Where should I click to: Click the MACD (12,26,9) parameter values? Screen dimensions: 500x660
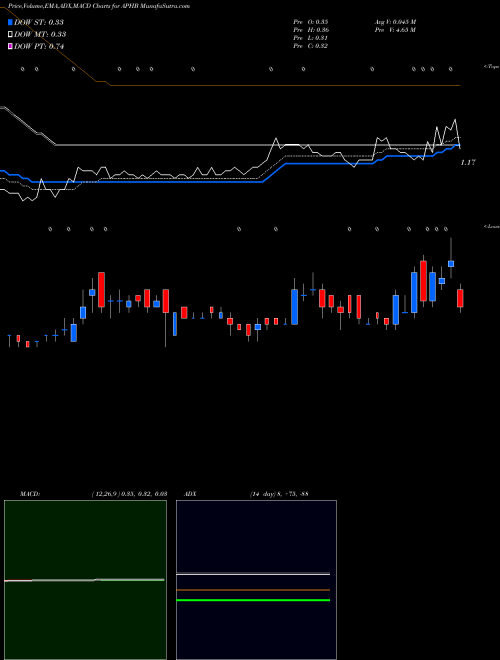pyautogui.click(x=130, y=494)
